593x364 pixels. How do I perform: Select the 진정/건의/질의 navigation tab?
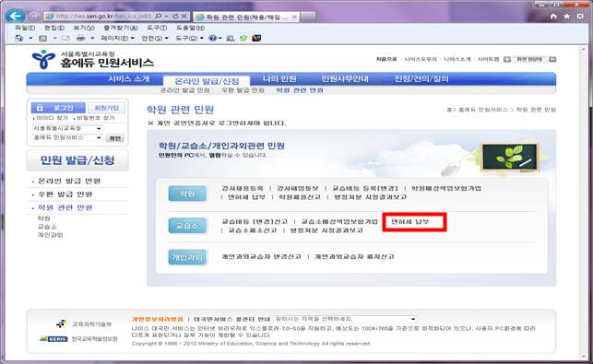coord(421,79)
